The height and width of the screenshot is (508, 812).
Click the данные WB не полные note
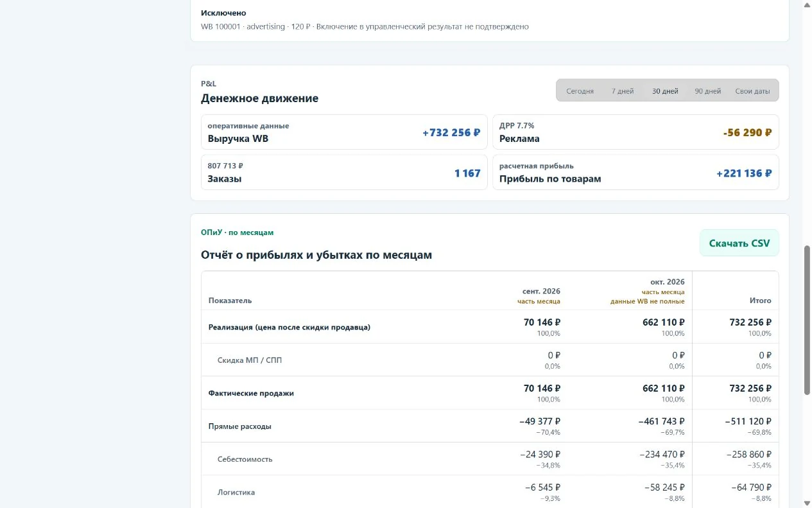click(647, 301)
